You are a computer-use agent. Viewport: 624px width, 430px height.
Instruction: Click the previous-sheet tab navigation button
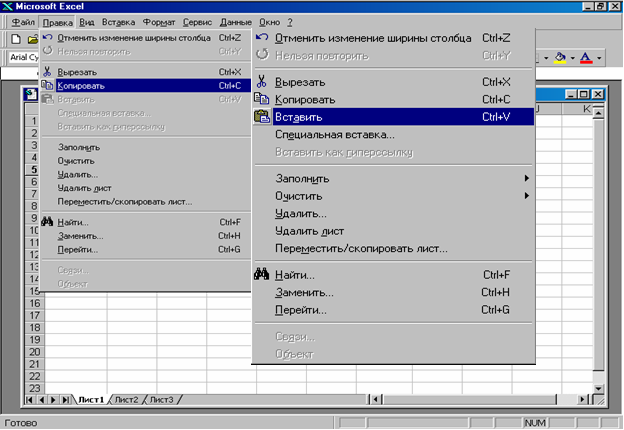point(41,400)
